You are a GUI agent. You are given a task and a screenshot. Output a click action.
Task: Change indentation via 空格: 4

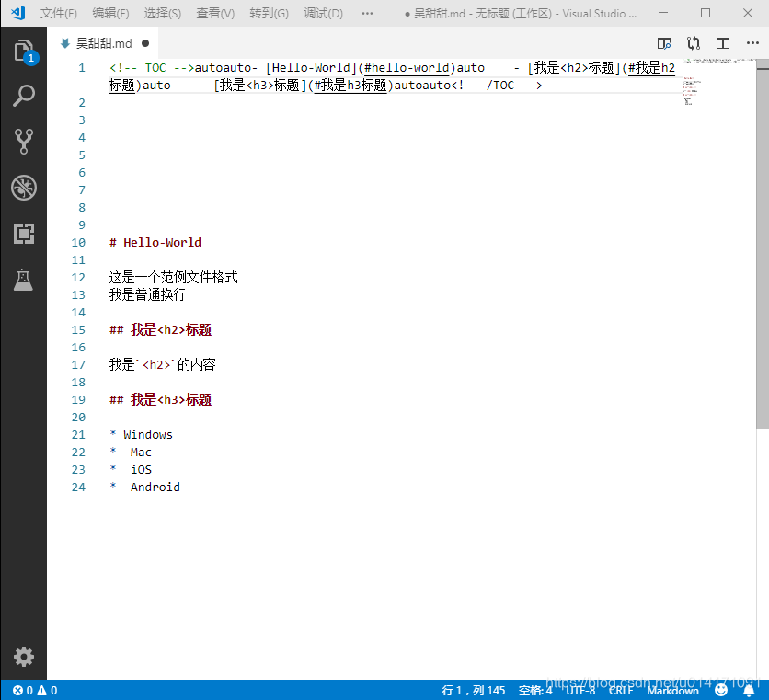[x=535, y=690]
